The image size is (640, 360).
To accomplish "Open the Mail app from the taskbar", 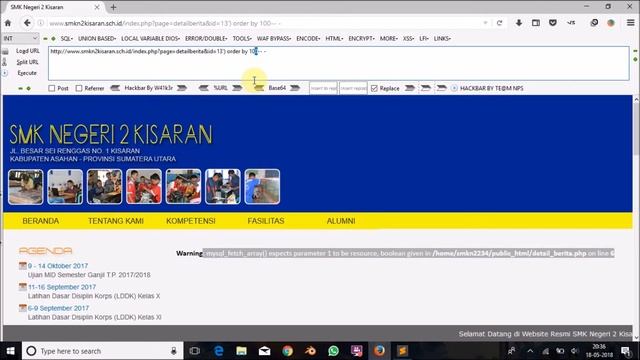I will pyautogui.click(x=264, y=351).
